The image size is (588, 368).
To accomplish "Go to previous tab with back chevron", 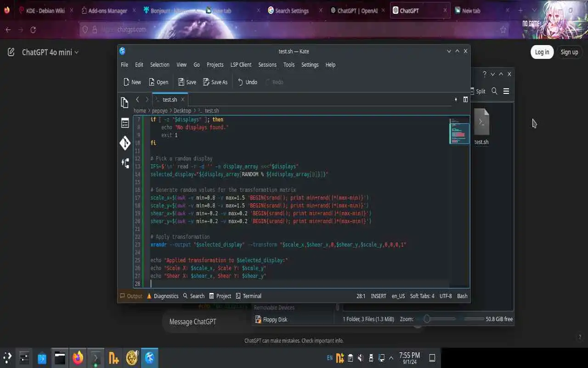I will (137, 99).
